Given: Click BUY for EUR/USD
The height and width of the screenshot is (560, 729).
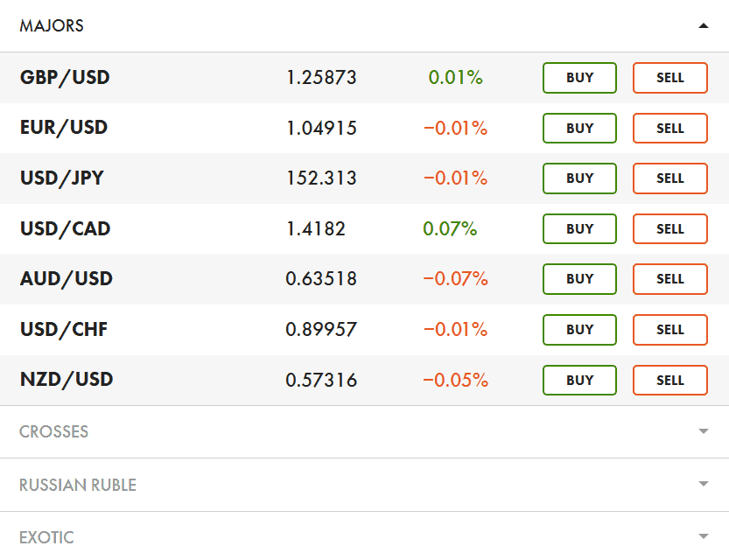Looking at the screenshot, I should tap(579, 128).
